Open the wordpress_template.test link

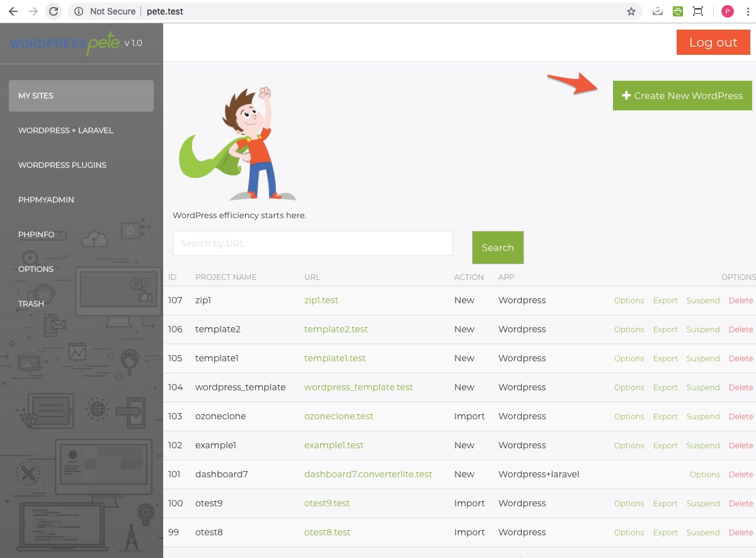pyautogui.click(x=358, y=387)
